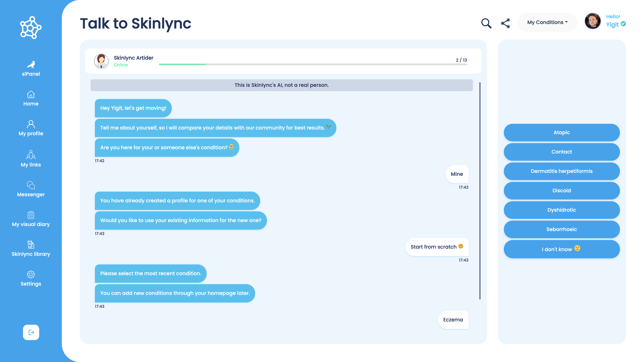644x362 pixels.
Task: Select I don't know option
Action: point(562,249)
